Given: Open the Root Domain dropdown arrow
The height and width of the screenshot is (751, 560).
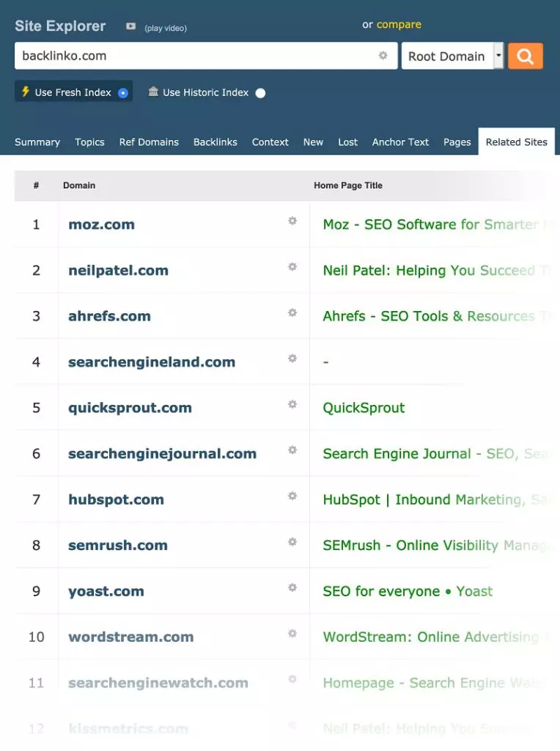Looking at the screenshot, I should [x=498, y=56].
